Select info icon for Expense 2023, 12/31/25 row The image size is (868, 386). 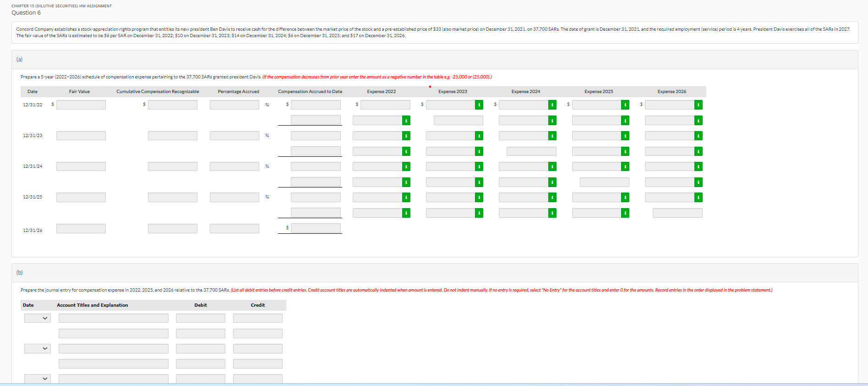(479, 197)
